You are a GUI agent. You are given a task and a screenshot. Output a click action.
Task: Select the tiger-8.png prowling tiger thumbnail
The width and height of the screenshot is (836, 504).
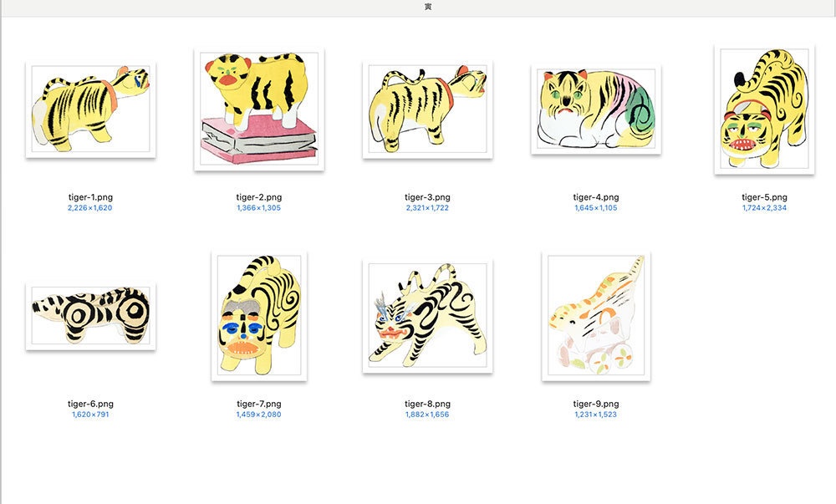(x=427, y=316)
